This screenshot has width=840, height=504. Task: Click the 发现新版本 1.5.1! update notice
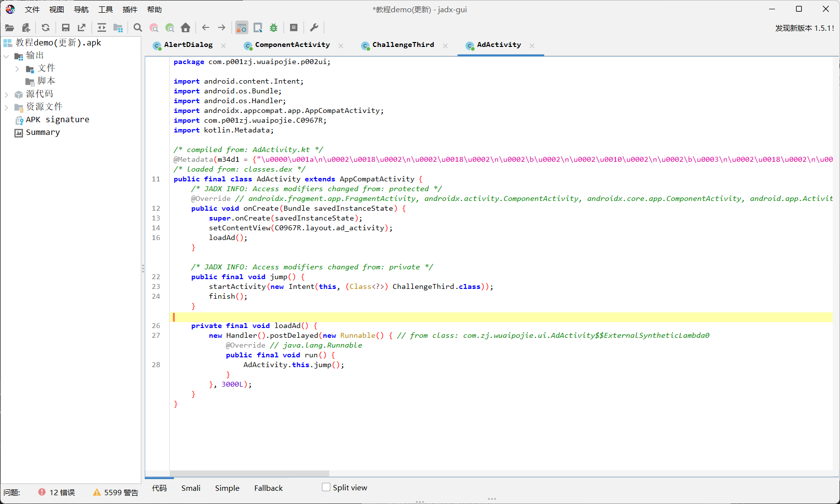click(804, 28)
